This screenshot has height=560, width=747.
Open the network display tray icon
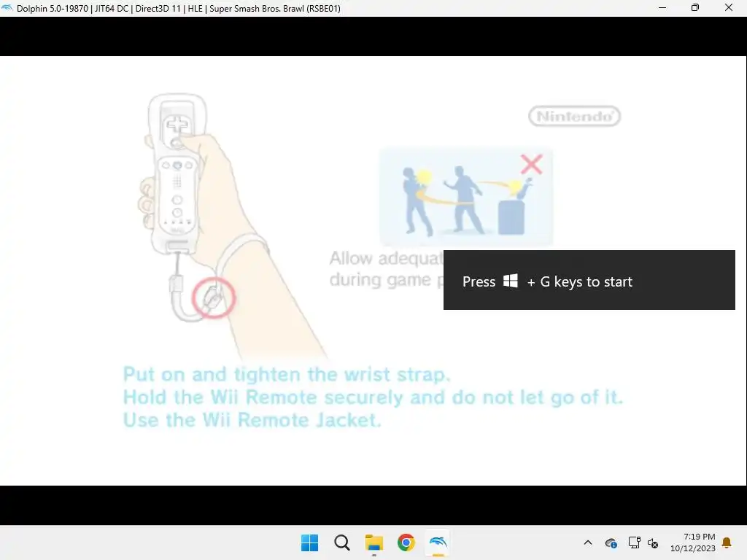coord(634,542)
